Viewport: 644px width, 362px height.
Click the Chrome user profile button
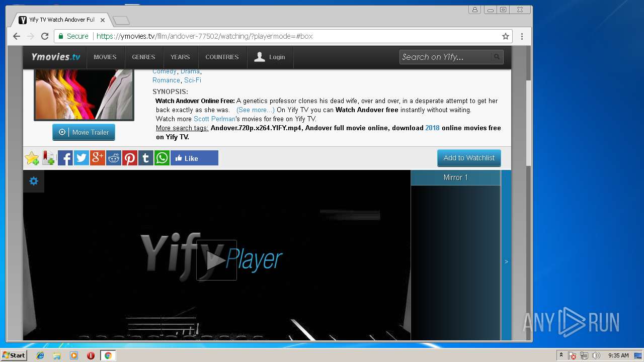(474, 9)
